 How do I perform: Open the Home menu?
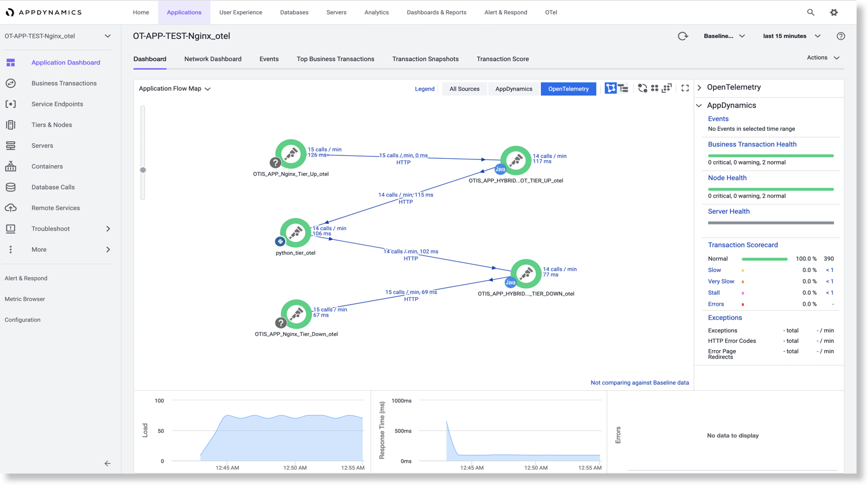(x=141, y=12)
